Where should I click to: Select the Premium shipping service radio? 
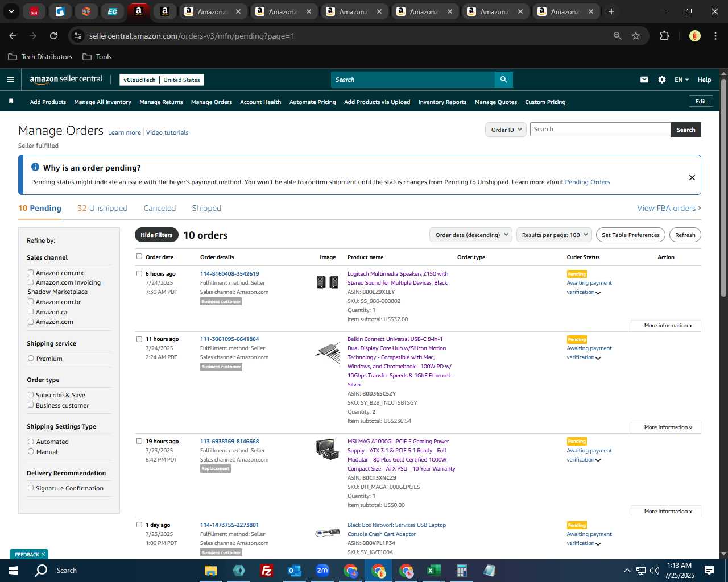tap(31, 358)
